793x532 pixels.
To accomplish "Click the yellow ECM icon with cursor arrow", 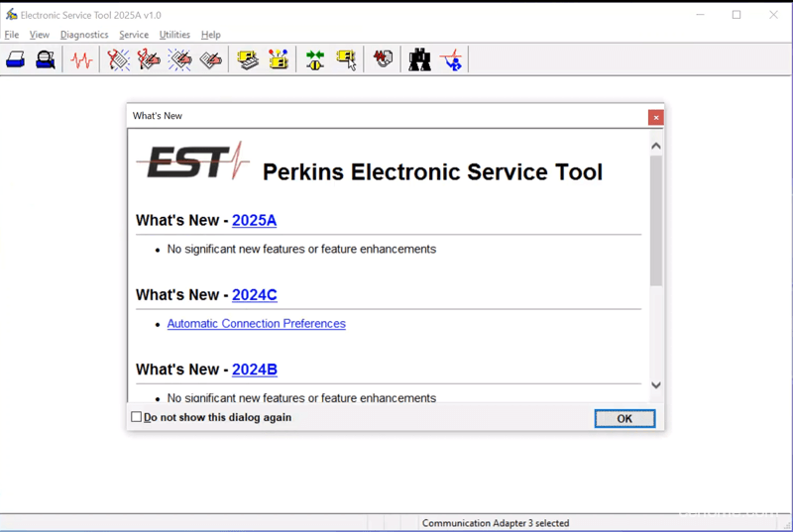I will click(346, 60).
